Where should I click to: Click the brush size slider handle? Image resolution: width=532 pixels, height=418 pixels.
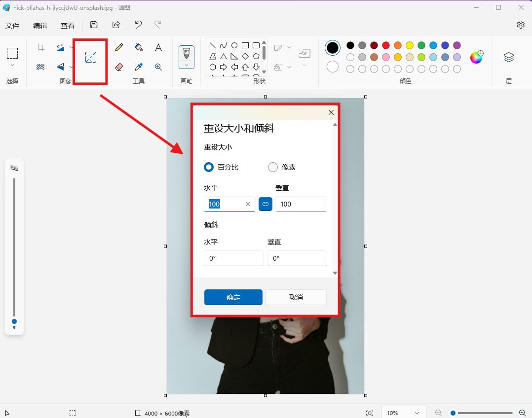tap(14, 321)
